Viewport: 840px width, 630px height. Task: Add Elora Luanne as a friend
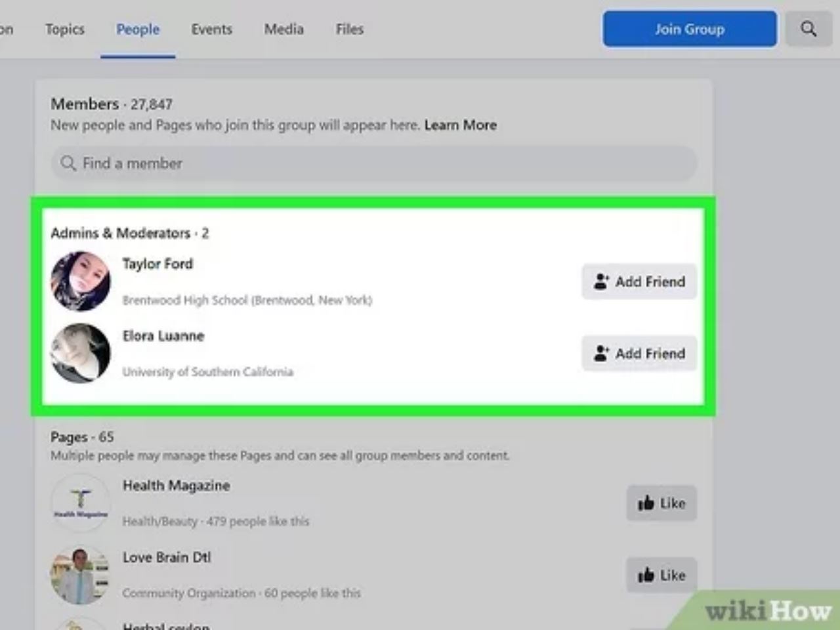coord(639,353)
